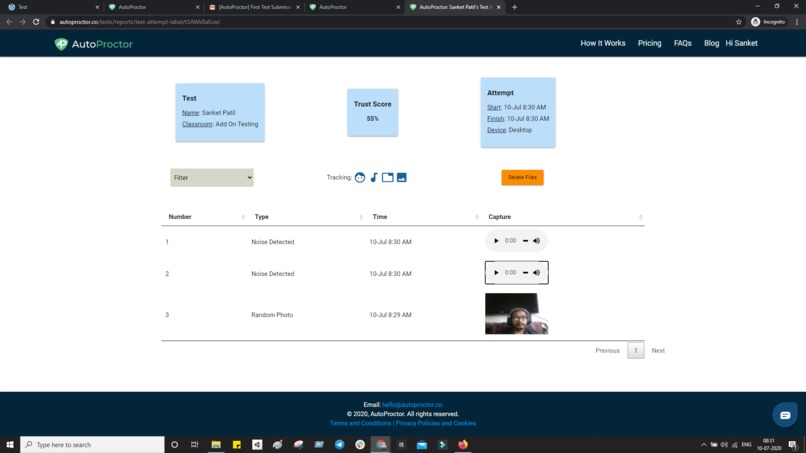Reload the current page
The width and height of the screenshot is (806, 453).
36,22
